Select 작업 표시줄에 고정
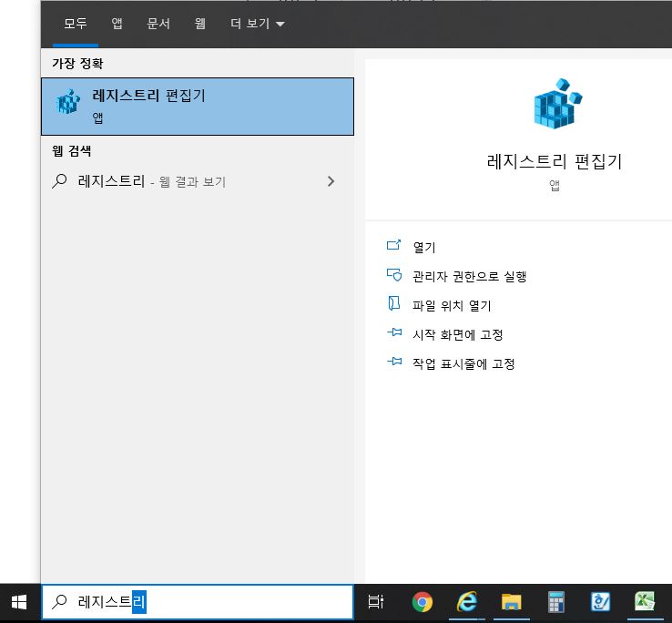672x623 pixels. click(x=463, y=363)
